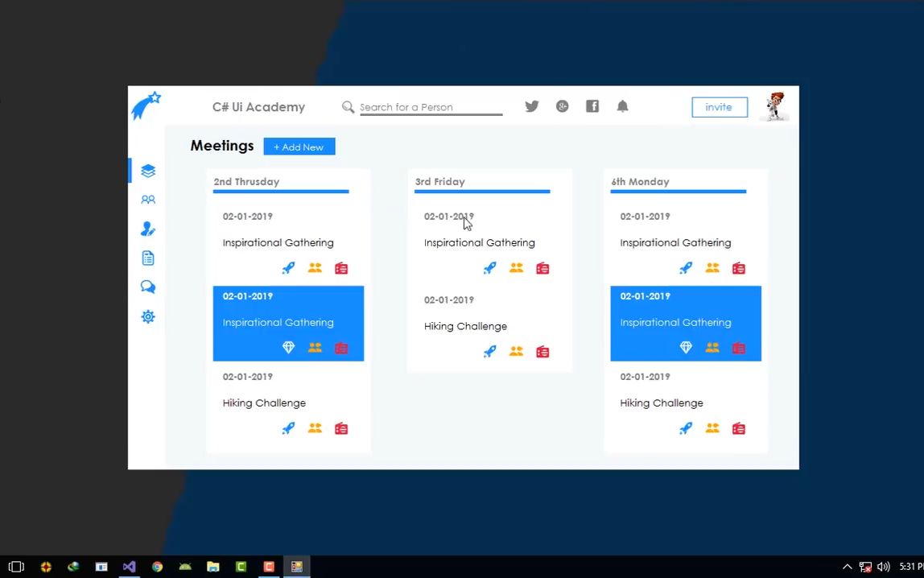Click rocket icon on Thursday's white Inspirational Gathering card
Screen dimensions: 924x578
(288, 268)
